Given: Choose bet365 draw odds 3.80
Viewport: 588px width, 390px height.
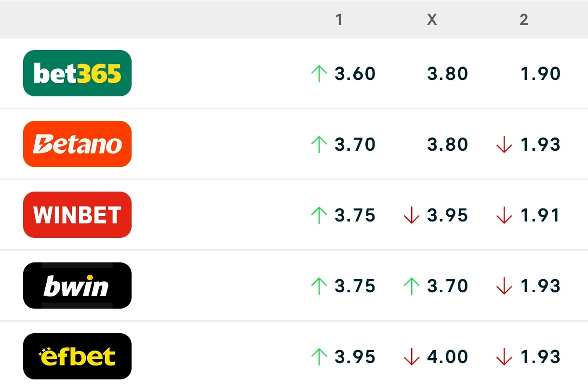Looking at the screenshot, I should coord(447,74).
